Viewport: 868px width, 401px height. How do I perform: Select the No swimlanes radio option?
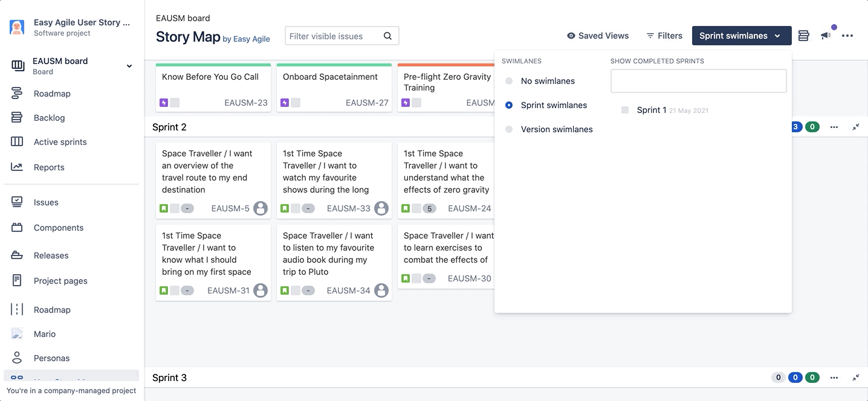509,81
